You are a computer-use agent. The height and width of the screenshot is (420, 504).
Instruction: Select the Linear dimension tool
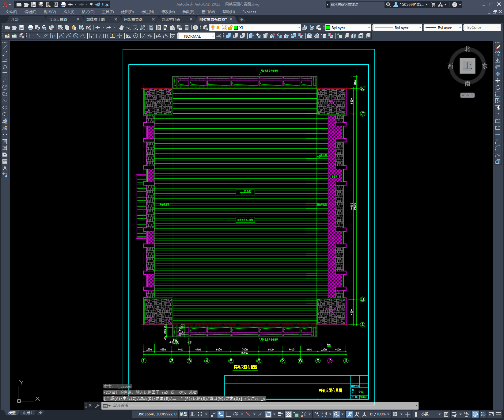click(31, 36)
